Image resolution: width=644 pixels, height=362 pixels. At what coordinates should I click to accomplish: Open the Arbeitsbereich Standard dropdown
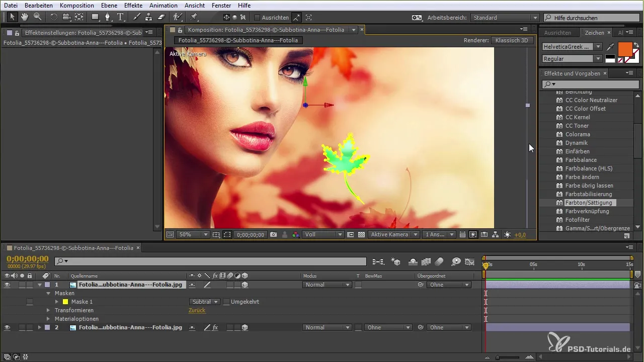click(505, 18)
